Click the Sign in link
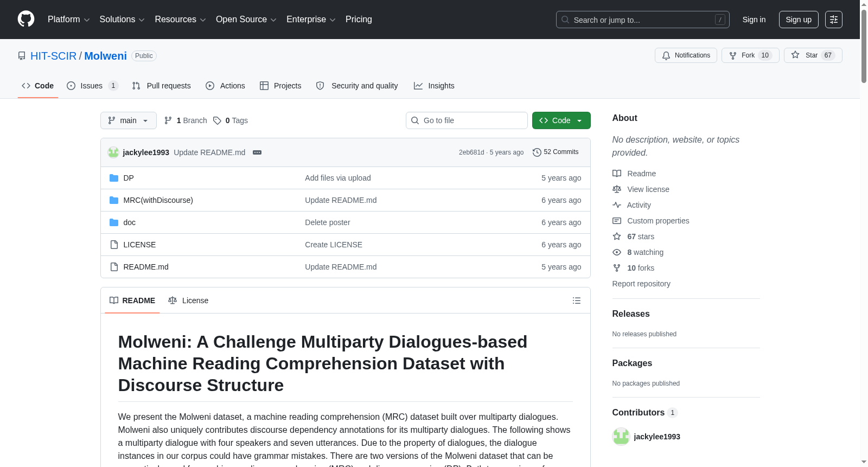This screenshot has height=467, width=868. click(x=754, y=20)
